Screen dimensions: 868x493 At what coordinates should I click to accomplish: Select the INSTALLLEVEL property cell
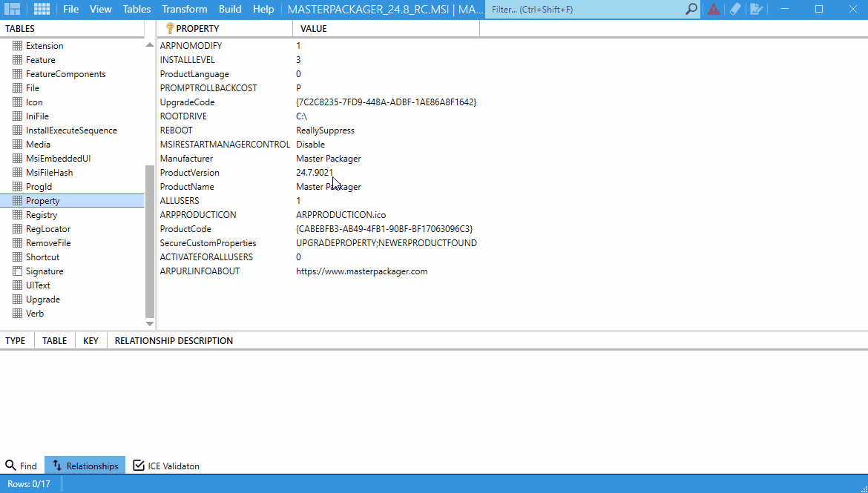187,60
